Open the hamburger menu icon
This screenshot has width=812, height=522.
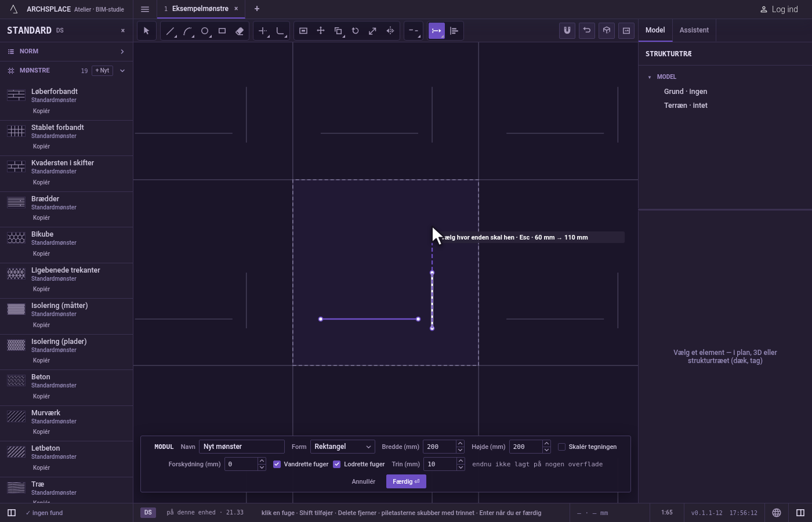pos(145,9)
